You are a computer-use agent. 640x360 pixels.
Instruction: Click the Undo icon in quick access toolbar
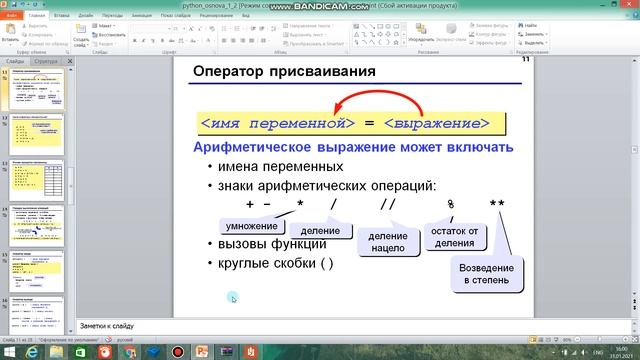pyautogui.click(x=23, y=4)
